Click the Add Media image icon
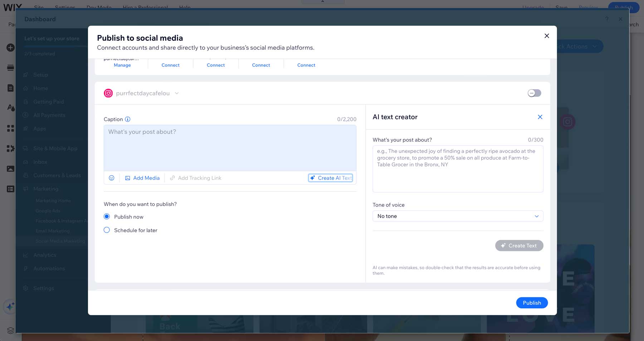Screen dimensions: 644x341 (128, 178)
